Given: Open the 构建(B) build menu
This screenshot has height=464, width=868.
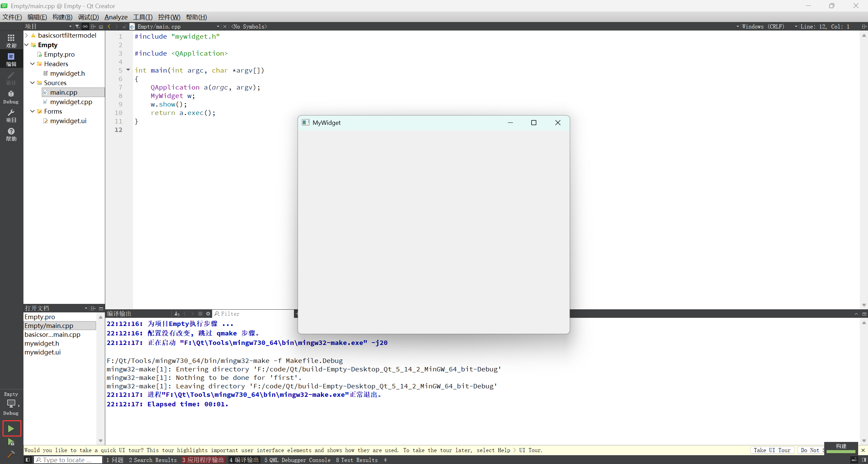Looking at the screenshot, I should tap(62, 17).
